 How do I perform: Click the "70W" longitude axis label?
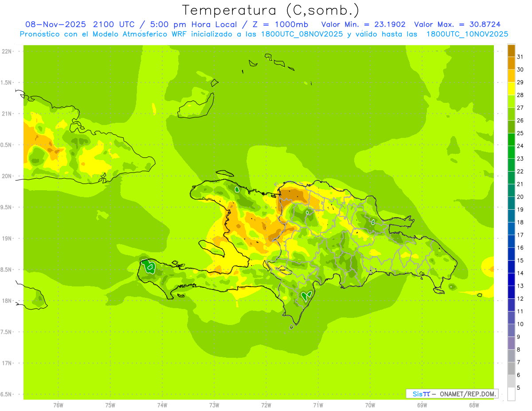tap(370, 405)
